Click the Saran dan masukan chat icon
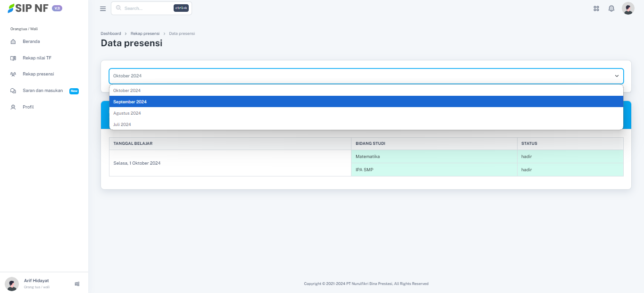644x293 pixels. (x=13, y=91)
